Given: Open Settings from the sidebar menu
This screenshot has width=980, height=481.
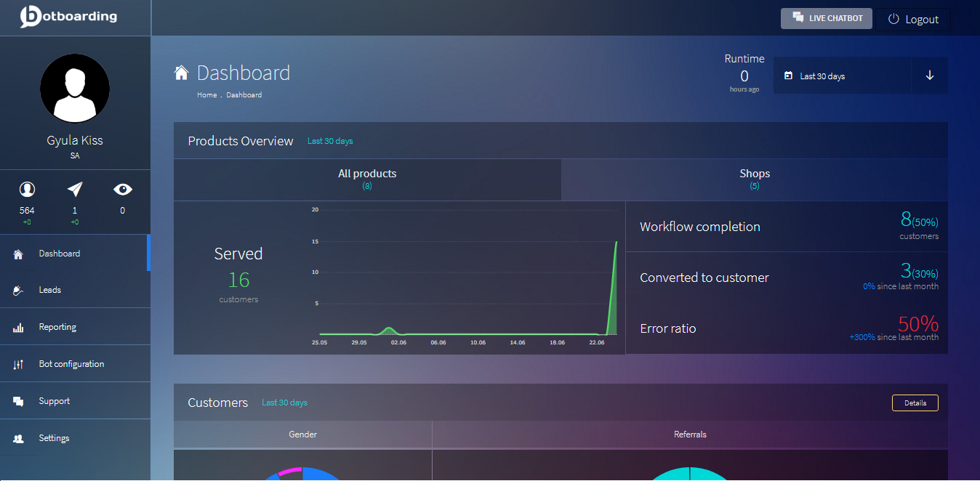Looking at the screenshot, I should (x=75, y=438).
